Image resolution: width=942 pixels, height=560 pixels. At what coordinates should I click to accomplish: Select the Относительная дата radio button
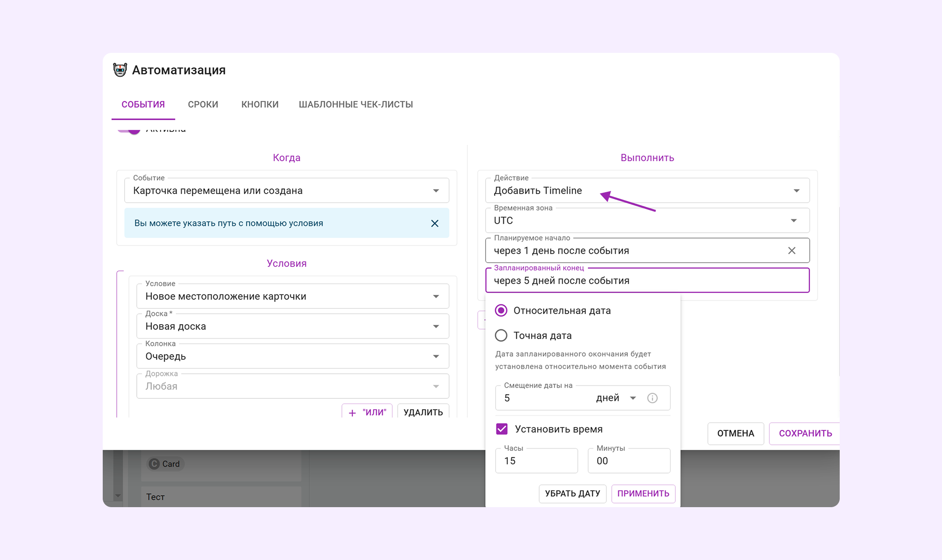click(501, 311)
